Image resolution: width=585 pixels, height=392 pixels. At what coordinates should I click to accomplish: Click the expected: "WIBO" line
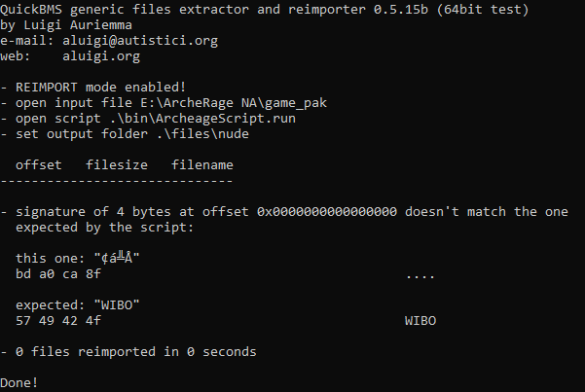(x=78, y=304)
